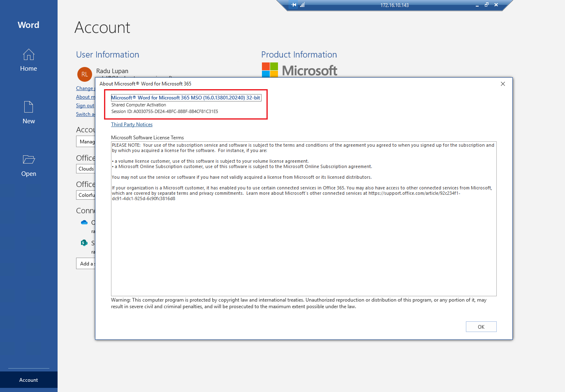Click inside the license terms text box
The height and width of the screenshot is (392, 565).
pyautogui.click(x=303, y=219)
